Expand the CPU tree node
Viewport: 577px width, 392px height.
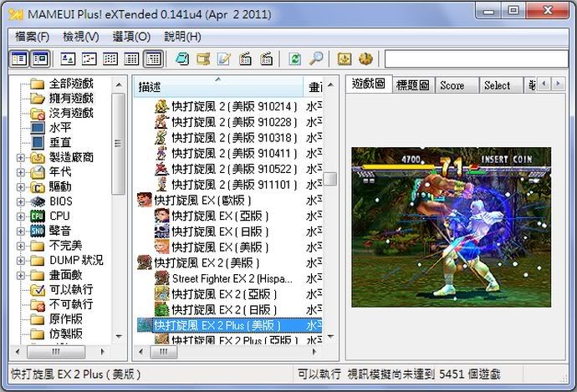(21, 216)
